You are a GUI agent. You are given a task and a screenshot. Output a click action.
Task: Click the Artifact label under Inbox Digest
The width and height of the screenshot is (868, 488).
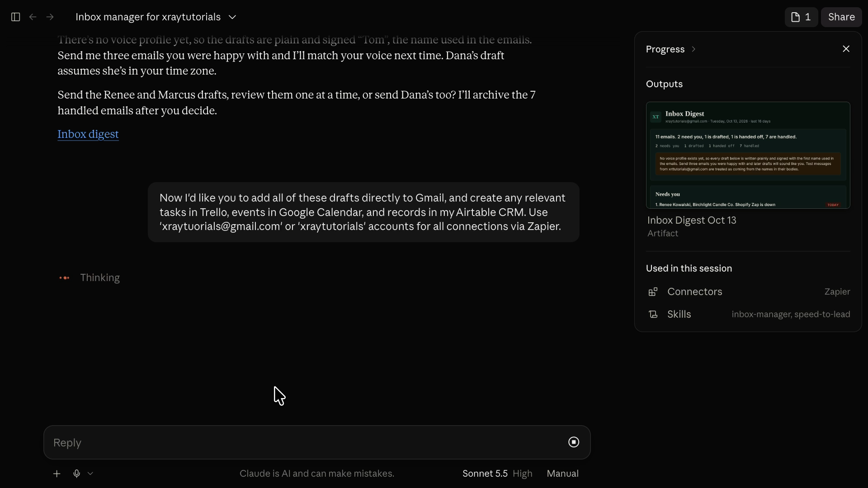tap(662, 234)
